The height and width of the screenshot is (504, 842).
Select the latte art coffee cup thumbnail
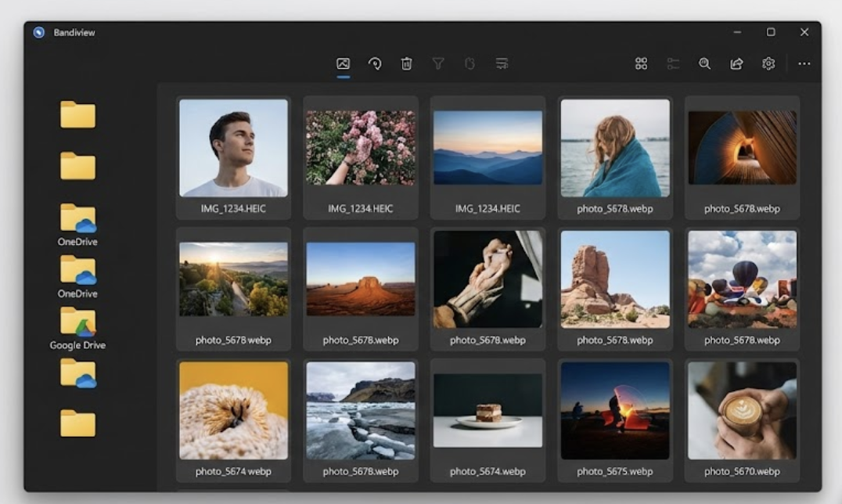[x=742, y=411]
